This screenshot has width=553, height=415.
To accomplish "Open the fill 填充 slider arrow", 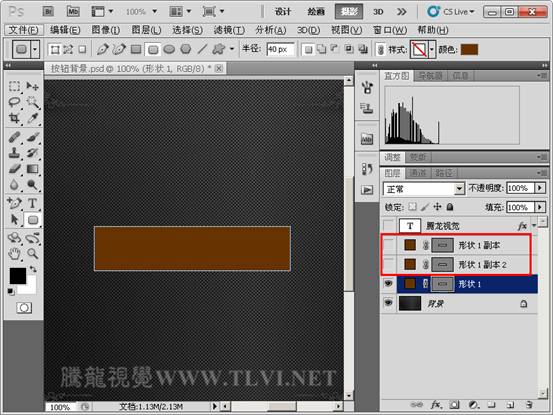I will [540, 207].
